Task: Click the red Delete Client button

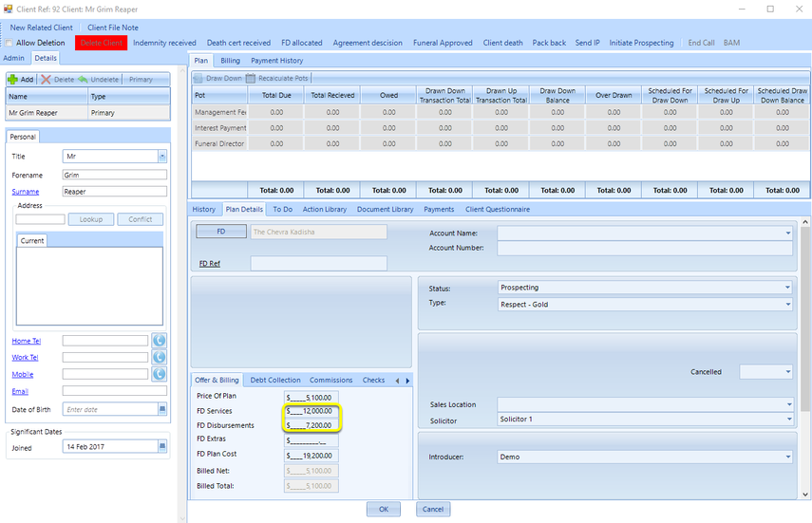Action: point(101,43)
